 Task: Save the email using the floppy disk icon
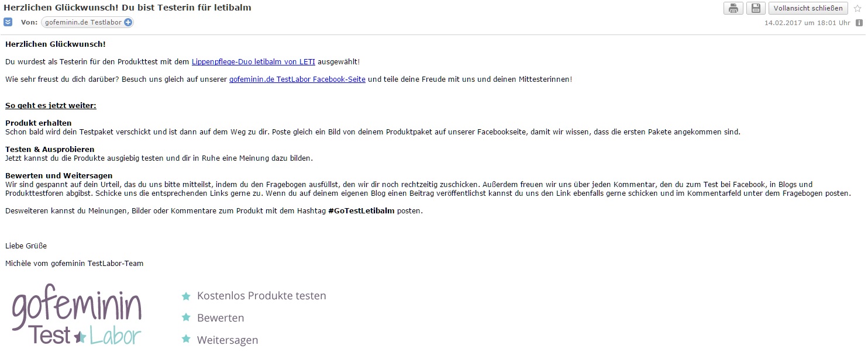tap(756, 8)
